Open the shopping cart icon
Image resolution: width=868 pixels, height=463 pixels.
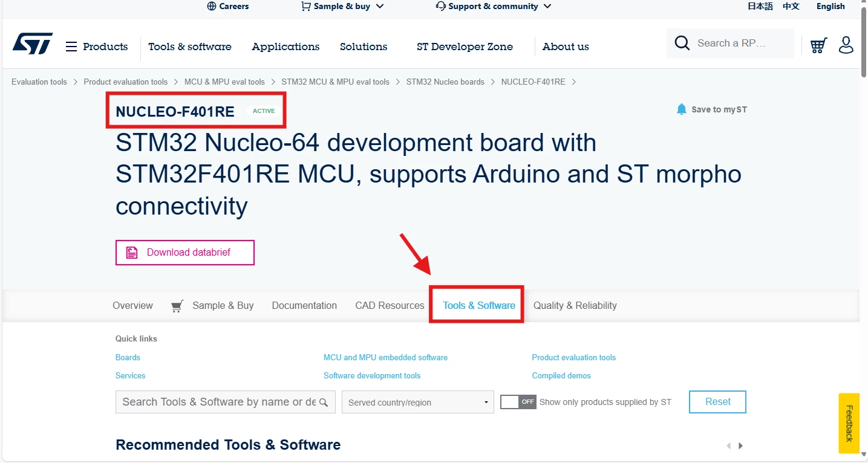pyautogui.click(x=818, y=45)
